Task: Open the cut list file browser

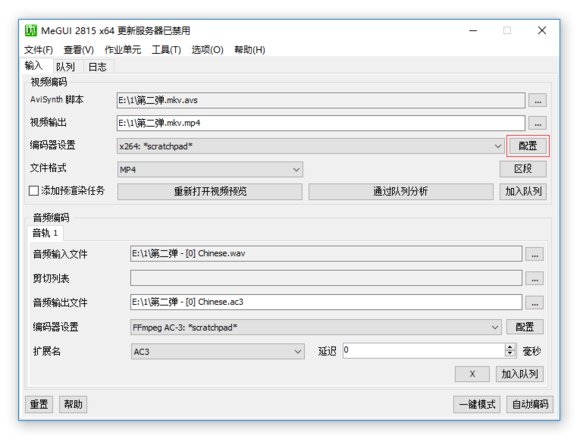Action: 535,279
